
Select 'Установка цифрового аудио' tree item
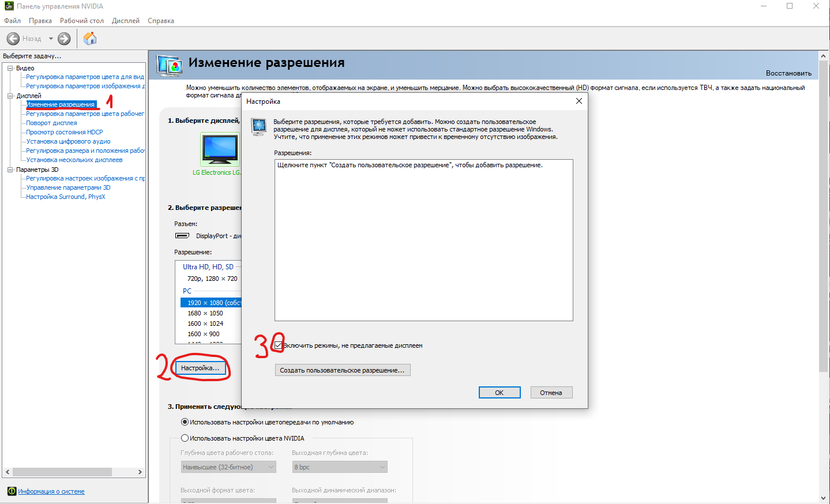click(68, 141)
